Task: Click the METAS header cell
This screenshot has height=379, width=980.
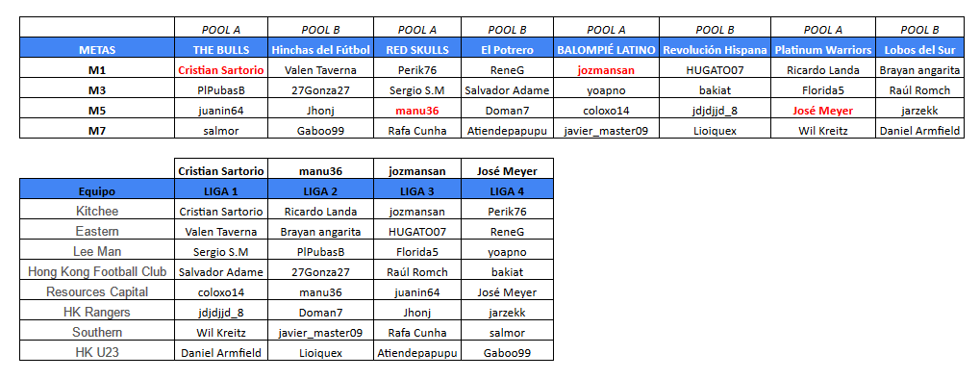Action: point(97,49)
